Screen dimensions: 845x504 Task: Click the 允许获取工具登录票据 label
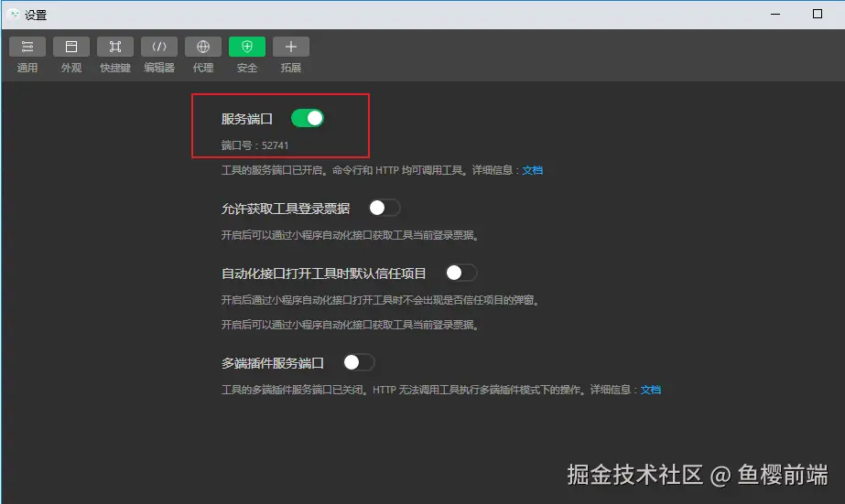click(x=286, y=209)
